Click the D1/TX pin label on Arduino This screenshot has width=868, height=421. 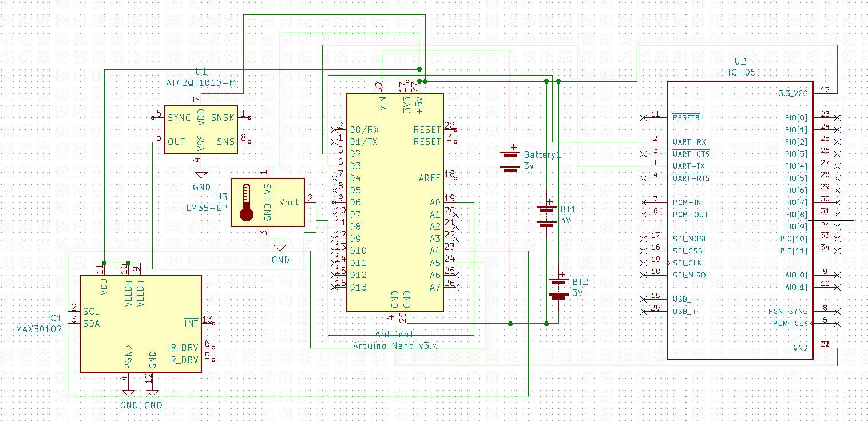364,141
